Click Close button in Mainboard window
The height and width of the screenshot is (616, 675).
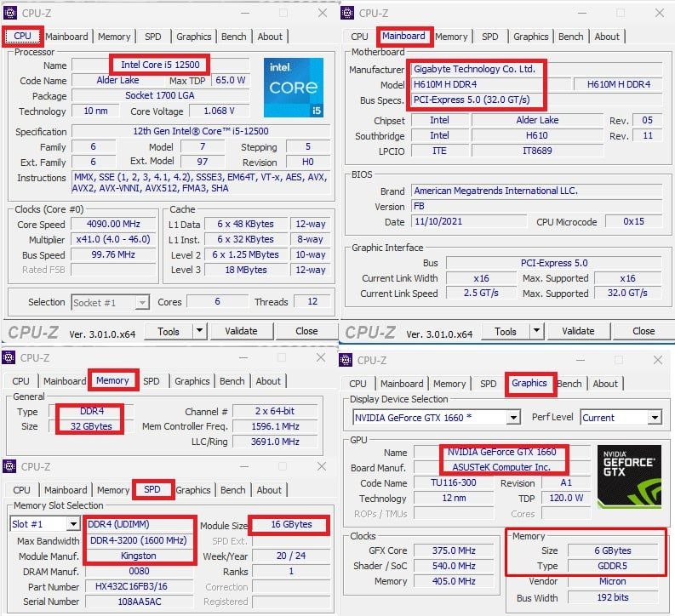644,331
